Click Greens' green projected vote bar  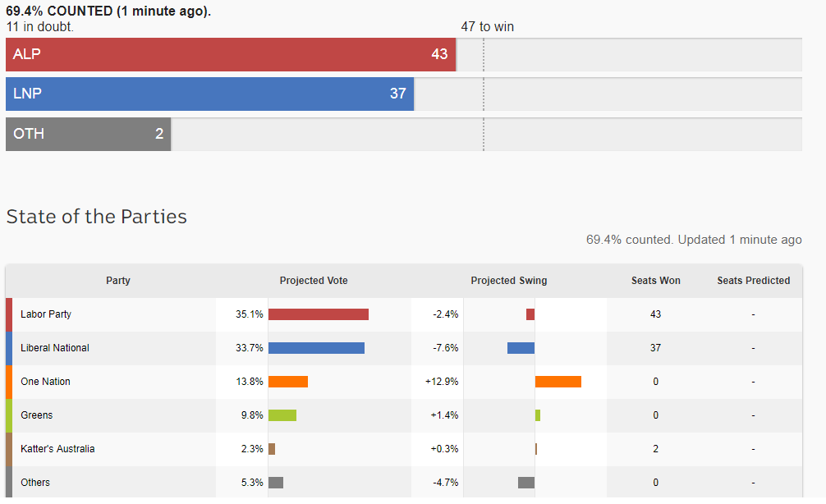pyautogui.click(x=282, y=415)
